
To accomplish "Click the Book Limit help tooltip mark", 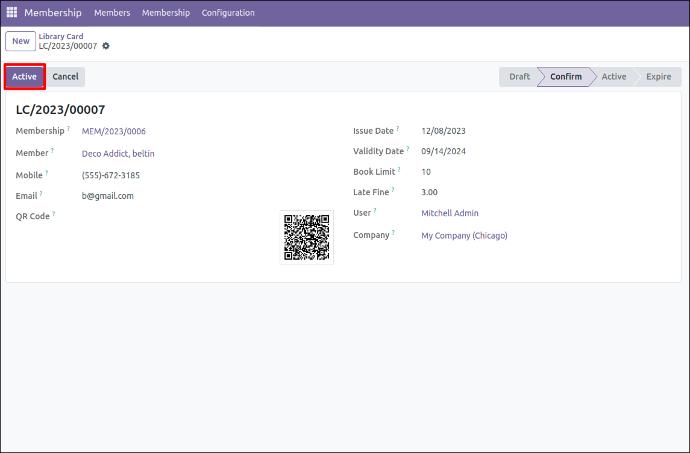I will pyautogui.click(x=399, y=169).
